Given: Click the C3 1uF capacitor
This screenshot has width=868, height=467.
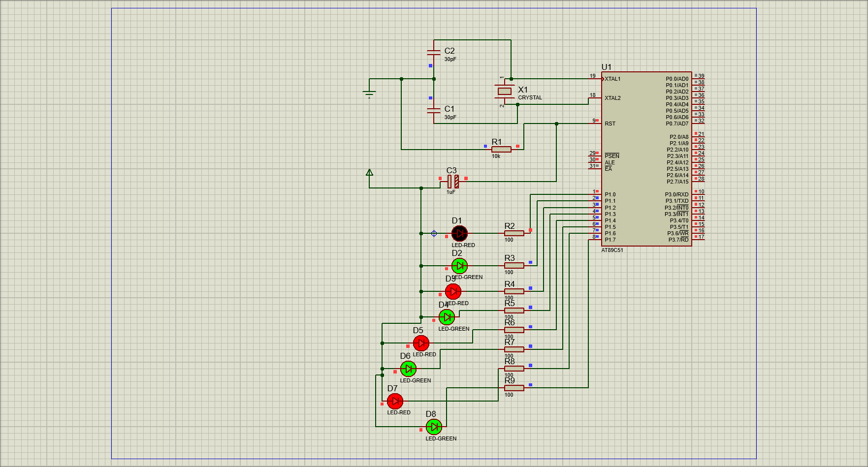Looking at the screenshot, I should coord(453,182).
